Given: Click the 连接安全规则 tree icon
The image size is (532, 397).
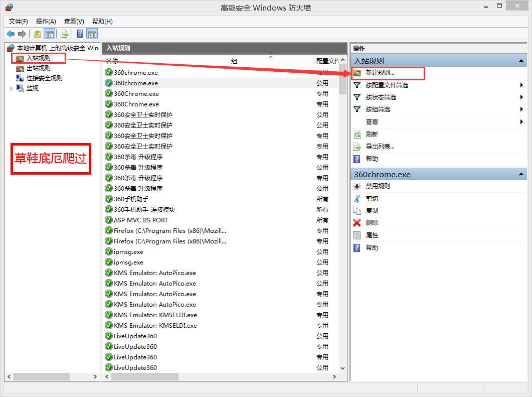Looking at the screenshot, I should coord(20,78).
